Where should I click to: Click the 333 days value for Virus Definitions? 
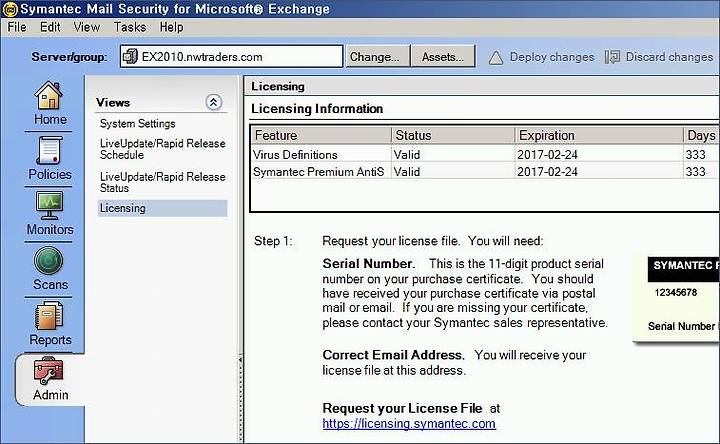click(x=696, y=155)
